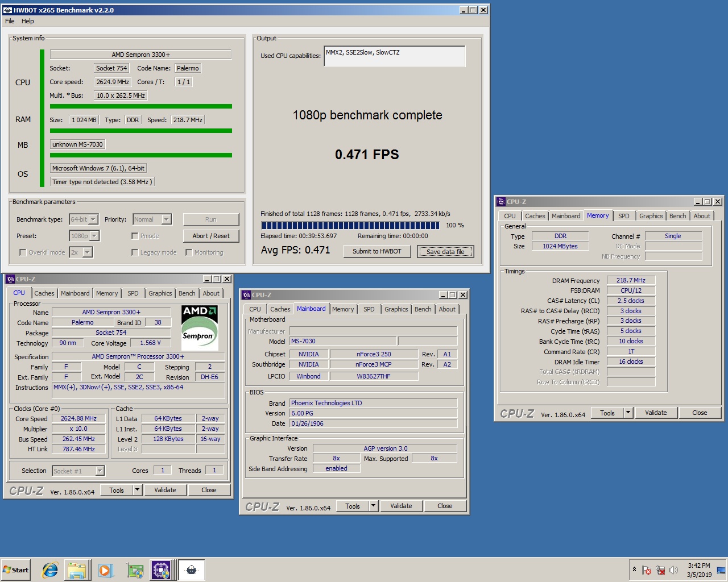Image resolution: width=728 pixels, height=582 pixels.
Task: Click the network status tray icon
Action: click(660, 570)
